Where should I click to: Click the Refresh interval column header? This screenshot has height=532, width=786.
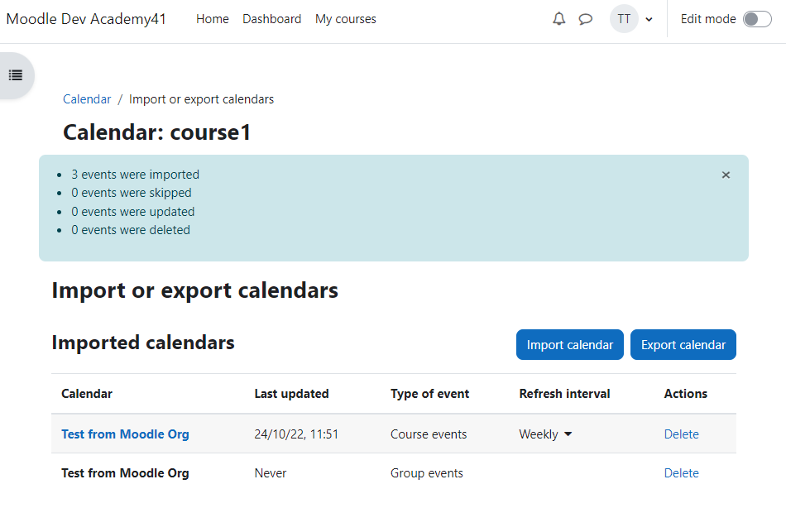[564, 394]
